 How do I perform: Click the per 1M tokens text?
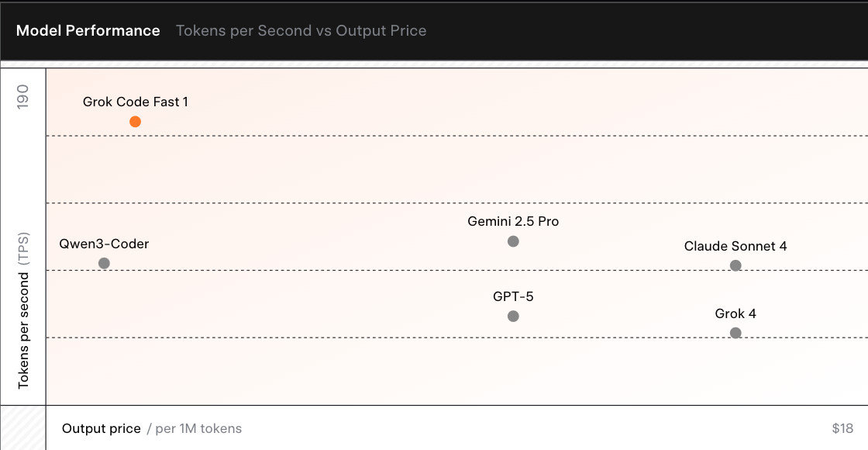point(198,428)
